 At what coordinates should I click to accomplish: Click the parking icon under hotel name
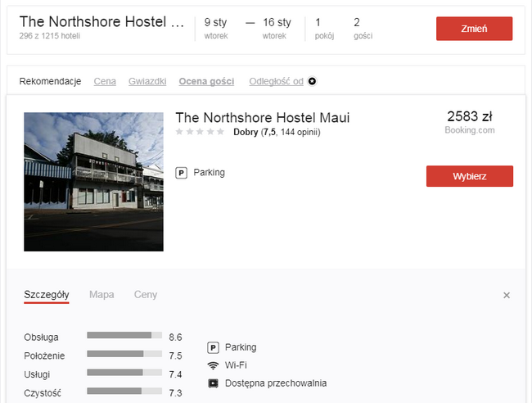(181, 173)
